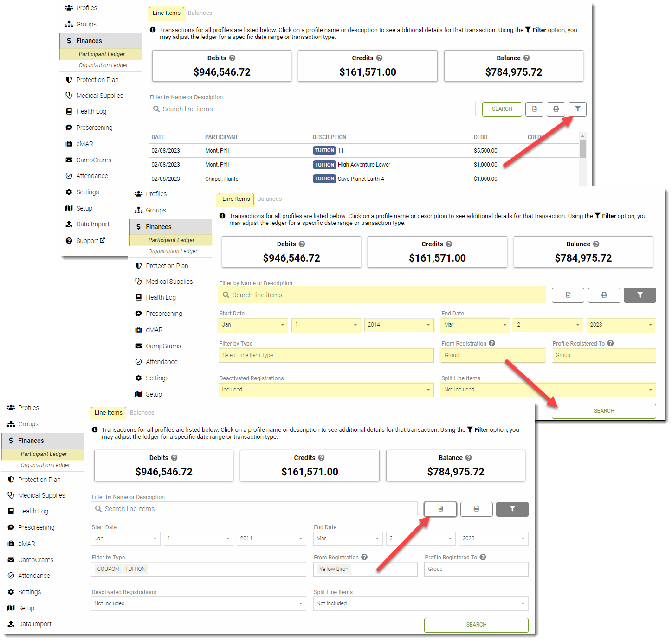Image resolution: width=672 pixels, height=641 pixels.
Task: Click the TUITION badge on the High Adventure Lower row
Action: pos(324,165)
